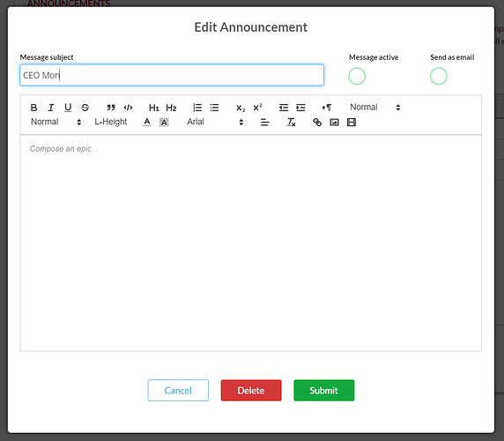Click in the Message subject field
The width and height of the screenshot is (504, 441).
click(172, 75)
